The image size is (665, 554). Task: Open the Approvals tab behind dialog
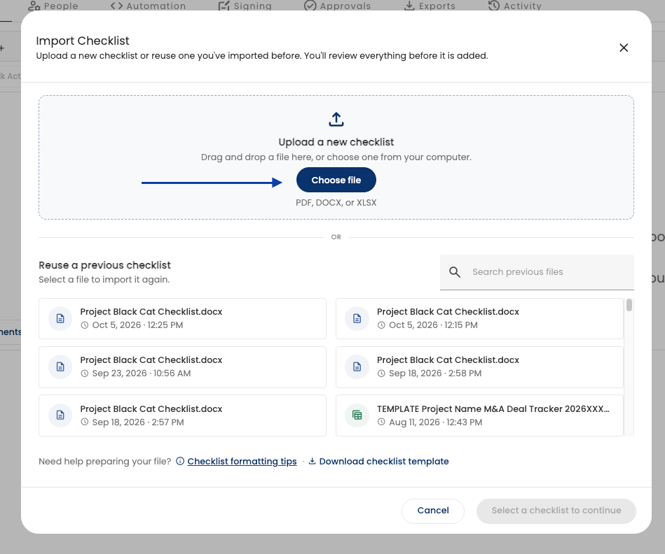(338, 6)
